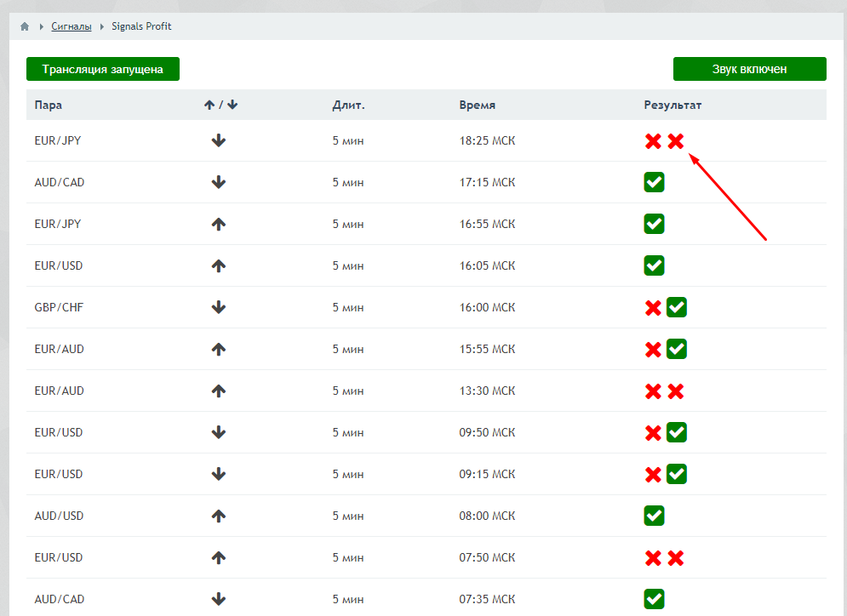Image resolution: width=847 pixels, height=616 pixels.
Task: Go to the home page via the house icon
Action: [x=25, y=26]
